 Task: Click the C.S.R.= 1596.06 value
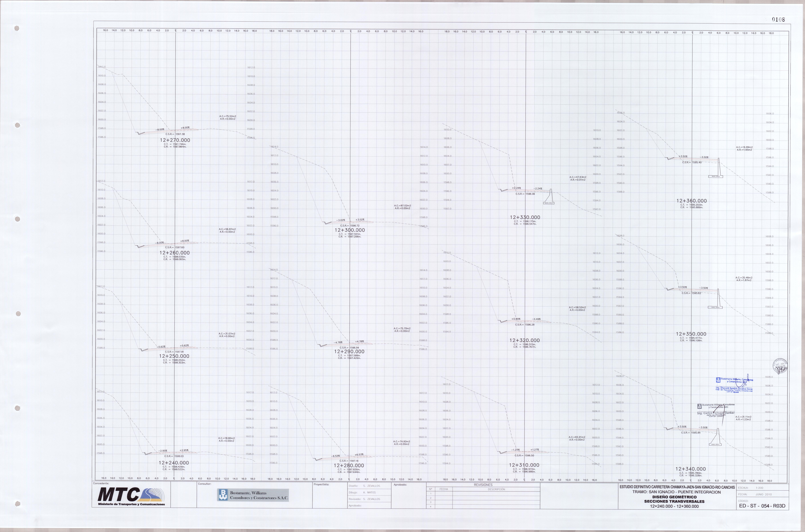click(525, 194)
